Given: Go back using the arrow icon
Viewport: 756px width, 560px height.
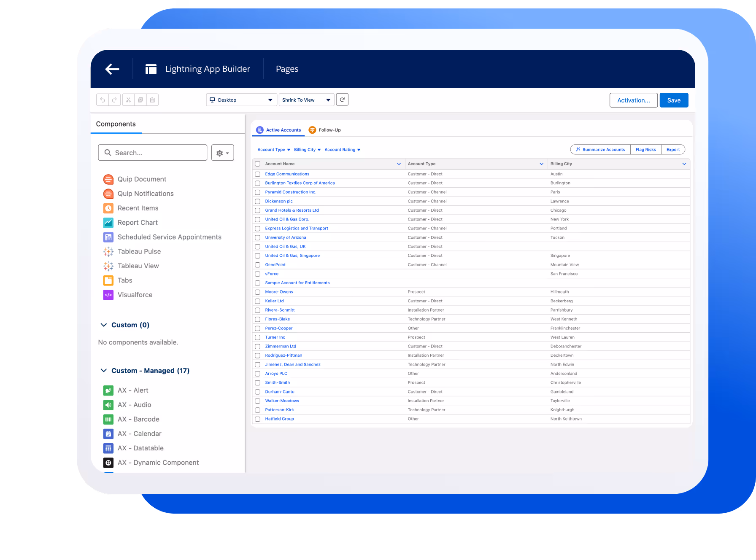Looking at the screenshot, I should pyautogui.click(x=112, y=69).
